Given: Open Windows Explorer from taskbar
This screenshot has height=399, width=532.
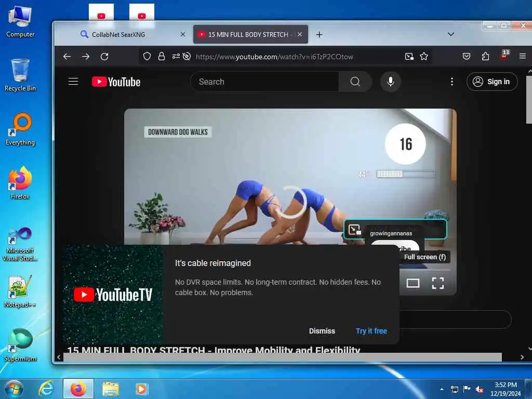Looking at the screenshot, I should [x=111, y=389].
